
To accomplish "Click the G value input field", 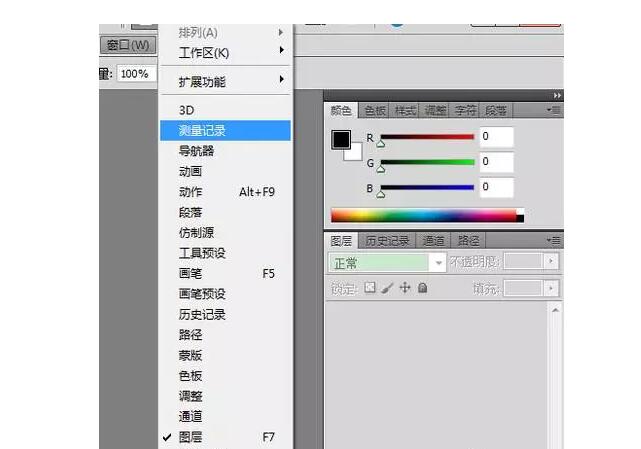I will [x=496, y=162].
